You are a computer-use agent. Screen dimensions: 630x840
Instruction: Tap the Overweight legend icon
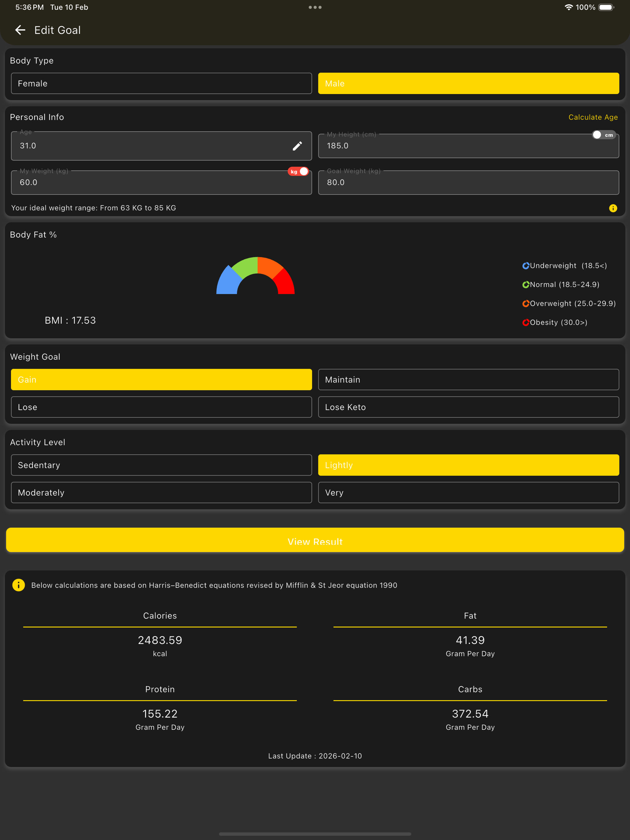[526, 303]
